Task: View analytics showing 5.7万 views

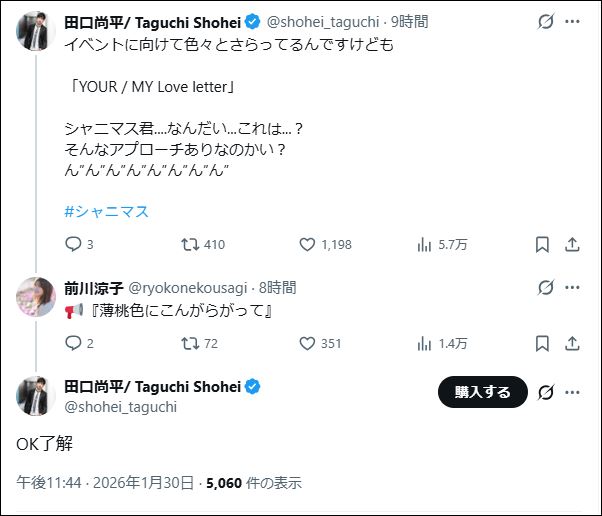Action: pyautogui.click(x=423, y=244)
